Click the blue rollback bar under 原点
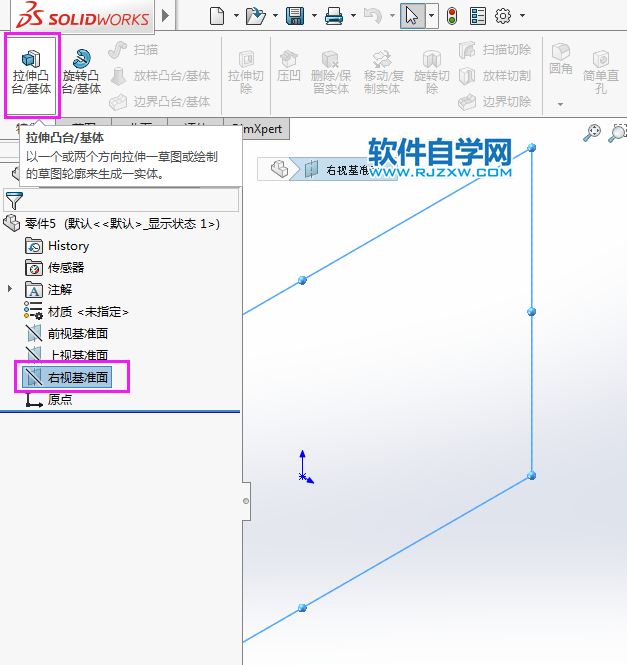 [120, 411]
